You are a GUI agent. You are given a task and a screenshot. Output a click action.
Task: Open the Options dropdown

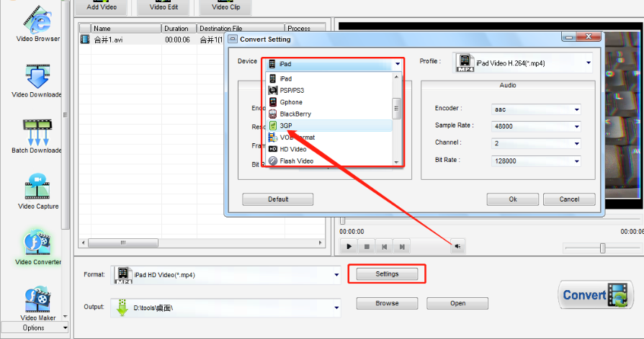click(x=35, y=328)
